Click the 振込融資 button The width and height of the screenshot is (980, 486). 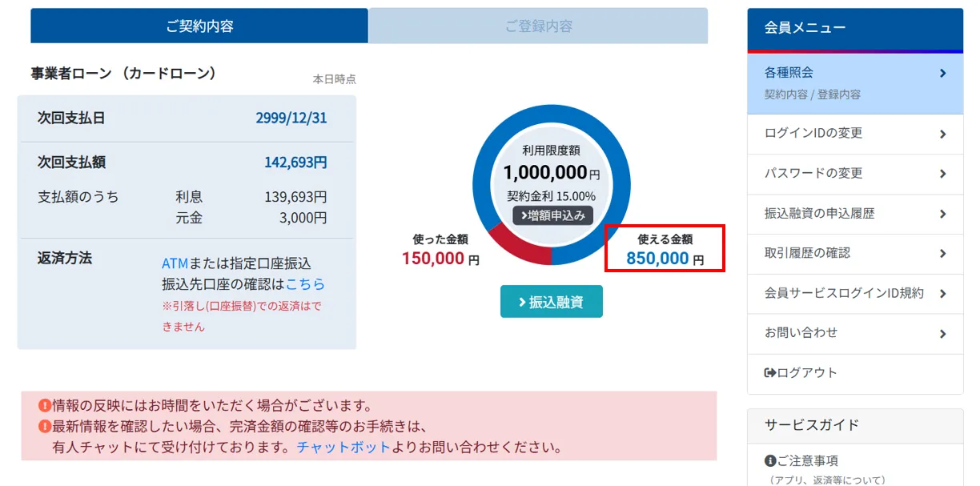(551, 302)
